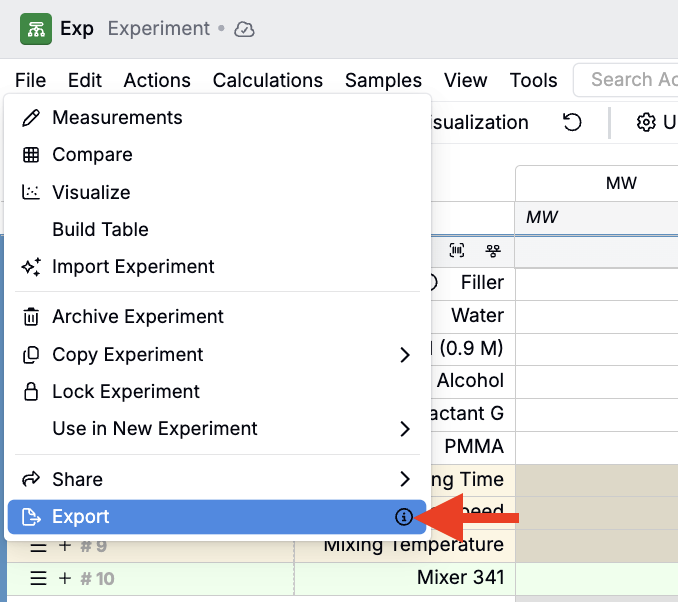Click the undo arrow icon in toolbar
This screenshot has width=678, height=602.
coord(572,122)
